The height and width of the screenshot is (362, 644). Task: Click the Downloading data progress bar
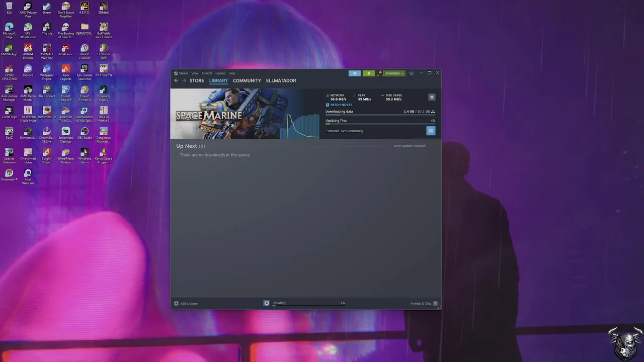click(x=380, y=115)
